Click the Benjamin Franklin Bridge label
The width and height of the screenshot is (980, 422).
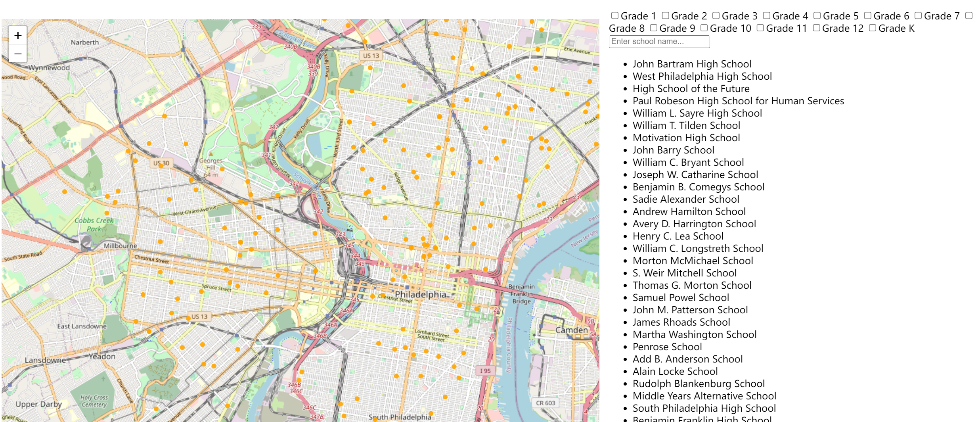coord(521,294)
